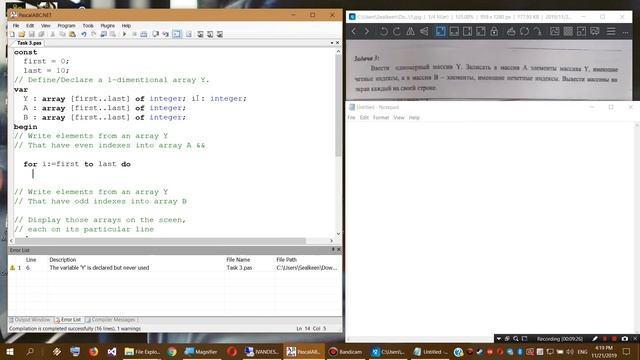640x360 pixels.
Task: Switch to Compiler Messages tab
Action: (x=111, y=320)
